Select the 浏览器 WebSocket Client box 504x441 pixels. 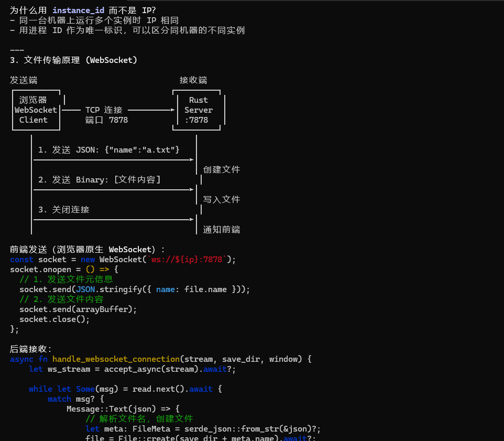[36, 110]
